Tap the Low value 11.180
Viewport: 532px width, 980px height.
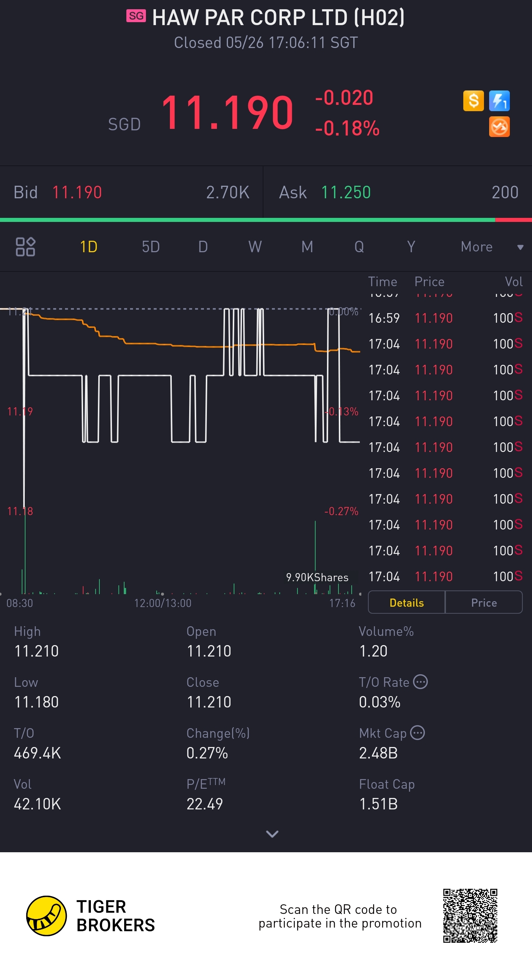click(x=36, y=702)
